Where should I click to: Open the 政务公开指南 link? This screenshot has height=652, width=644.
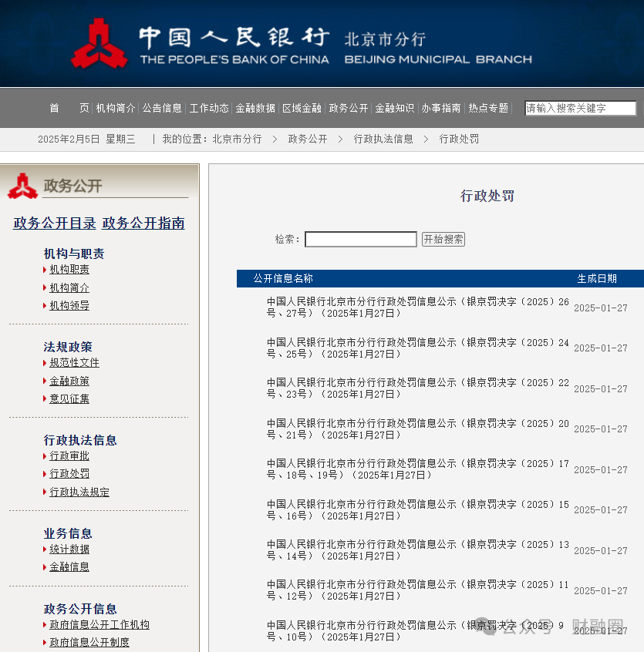[x=143, y=223]
